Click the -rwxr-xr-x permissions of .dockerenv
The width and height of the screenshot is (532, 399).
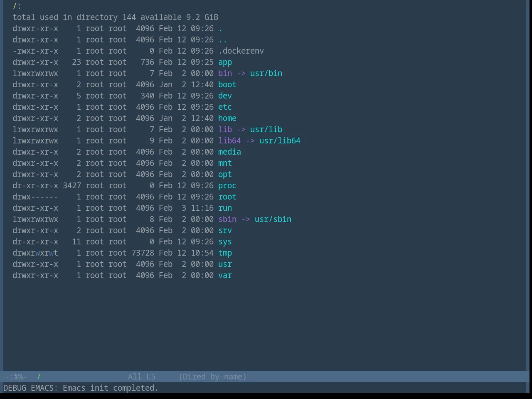point(35,51)
